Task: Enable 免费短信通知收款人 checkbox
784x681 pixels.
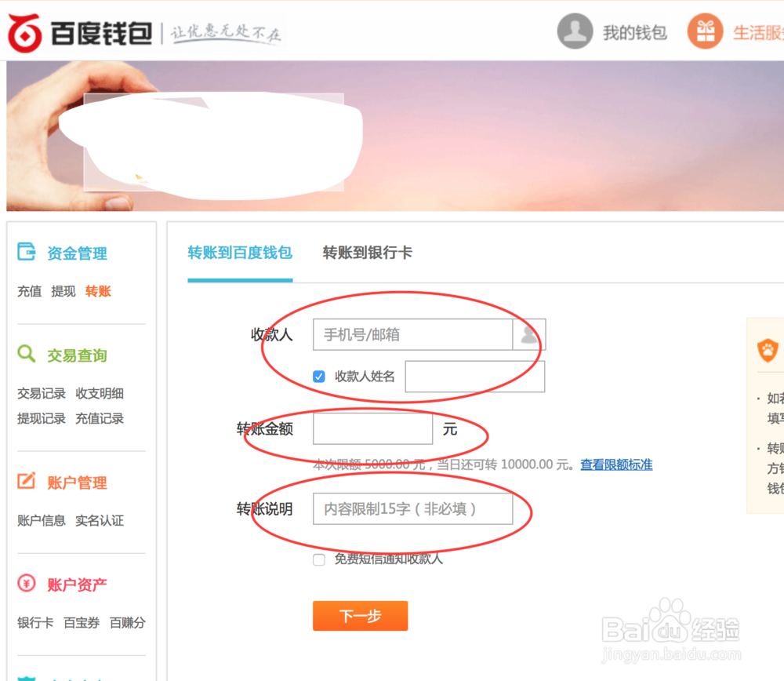Action: coord(319,559)
